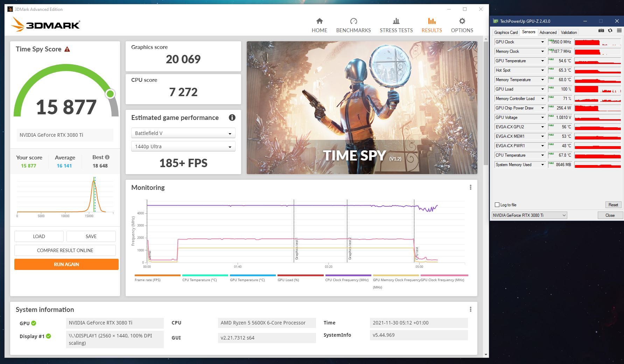The width and height of the screenshot is (624, 364).
Task: Switch to the RESULTS tab
Action: (x=432, y=26)
